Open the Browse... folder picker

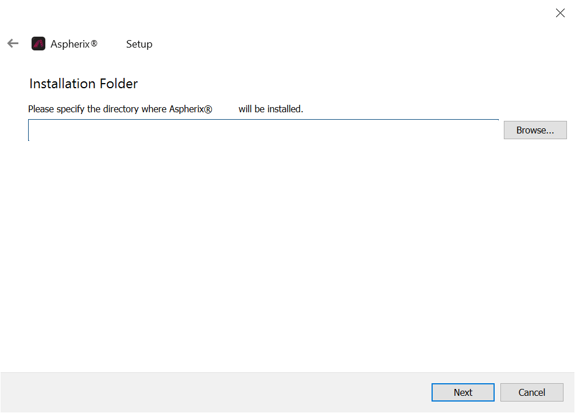point(535,130)
